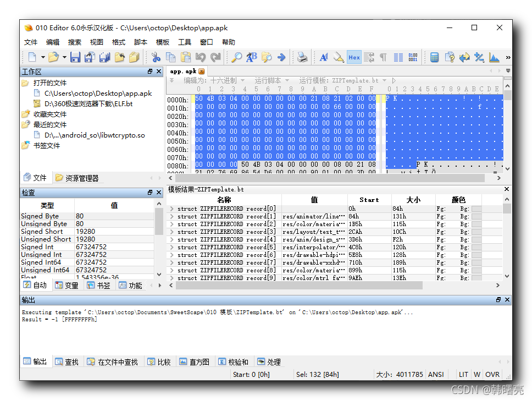Image resolution: width=532 pixels, height=400 pixels.
Task: Click the Open file folder icon
Action: 53,57
